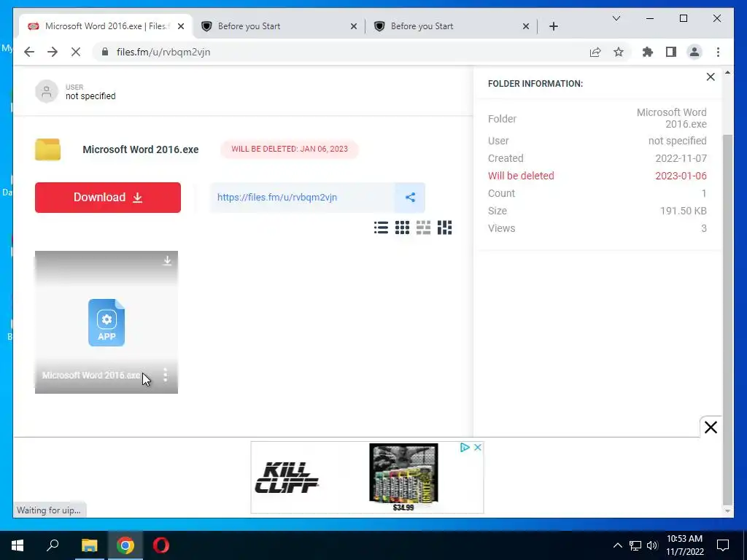Viewport: 747px width, 560px height.
Task: Launch Opera from the taskbar
Action: (x=161, y=545)
